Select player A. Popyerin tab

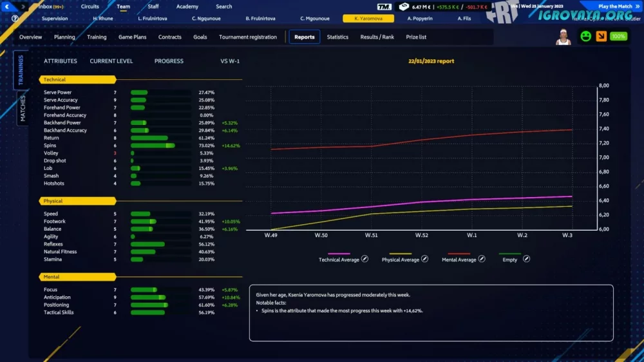[419, 19]
